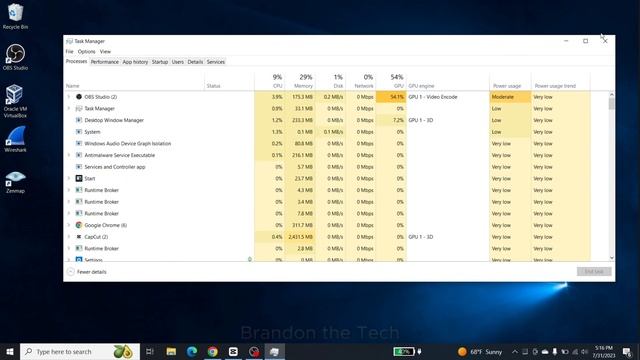Switch to the Startup tab
The image size is (640, 360).
point(160,62)
